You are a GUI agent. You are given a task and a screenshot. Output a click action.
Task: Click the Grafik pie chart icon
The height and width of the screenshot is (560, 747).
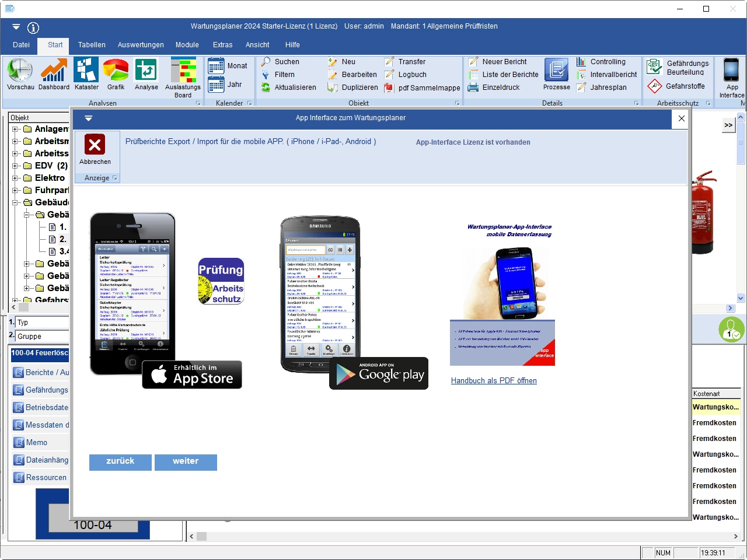pos(116,70)
